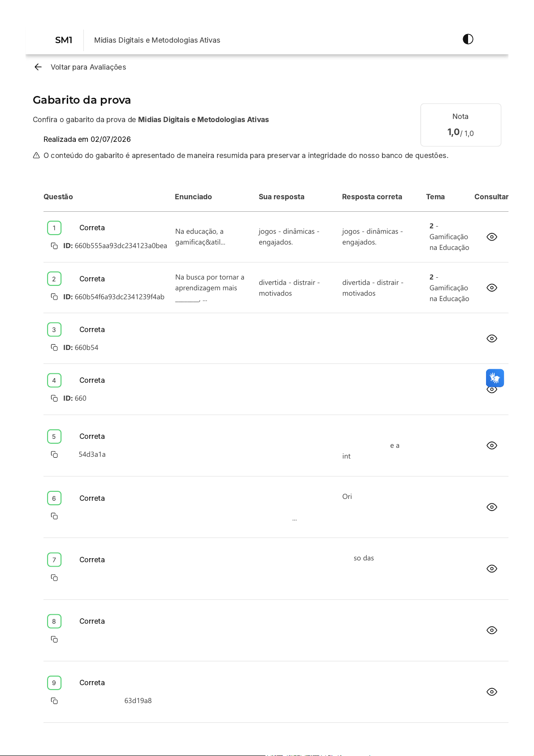The image size is (534, 756).
Task: Click the Nota score card
Action: (x=460, y=125)
